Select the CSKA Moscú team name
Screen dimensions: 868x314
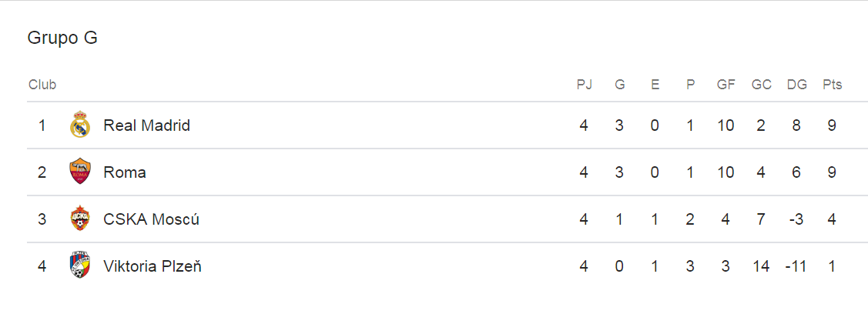tap(151, 219)
